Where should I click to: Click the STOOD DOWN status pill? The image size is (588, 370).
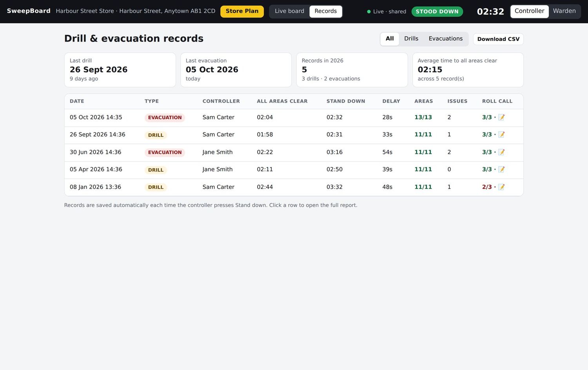[437, 11]
